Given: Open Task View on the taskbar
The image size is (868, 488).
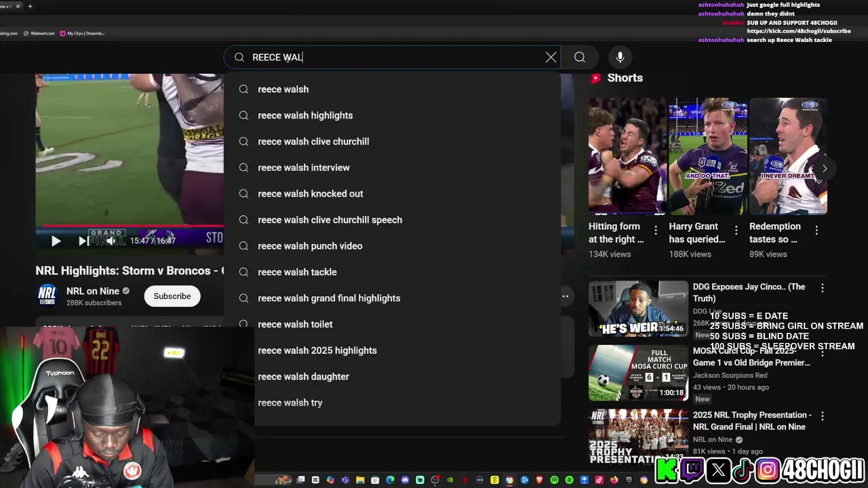Looking at the screenshot, I should pos(300,480).
